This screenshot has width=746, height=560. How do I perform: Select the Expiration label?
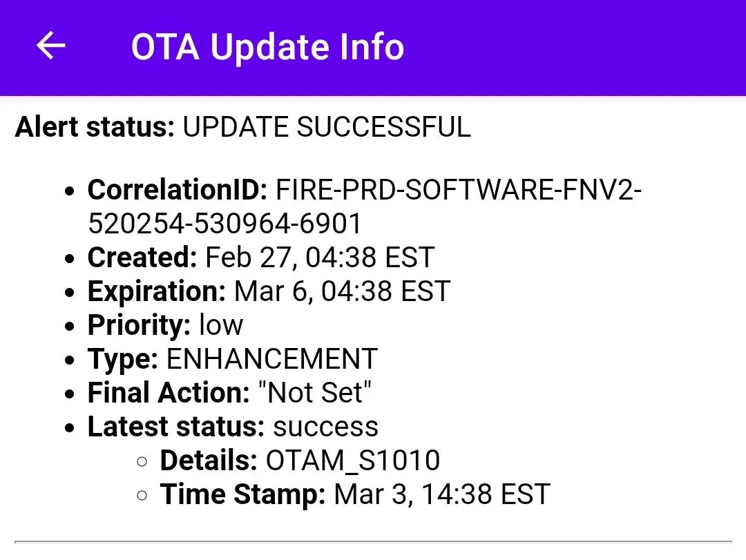157,291
